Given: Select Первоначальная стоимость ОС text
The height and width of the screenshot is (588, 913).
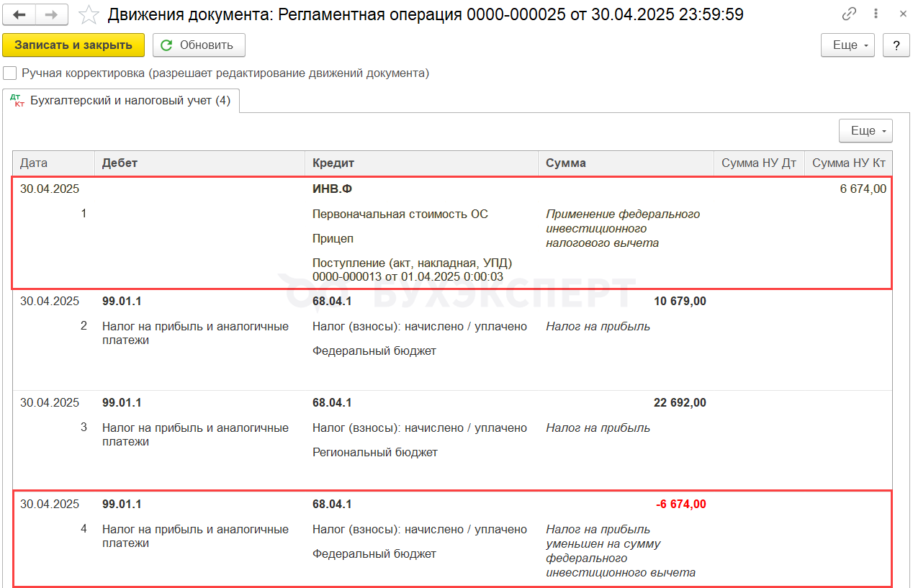Looking at the screenshot, I should pos(400,214).
